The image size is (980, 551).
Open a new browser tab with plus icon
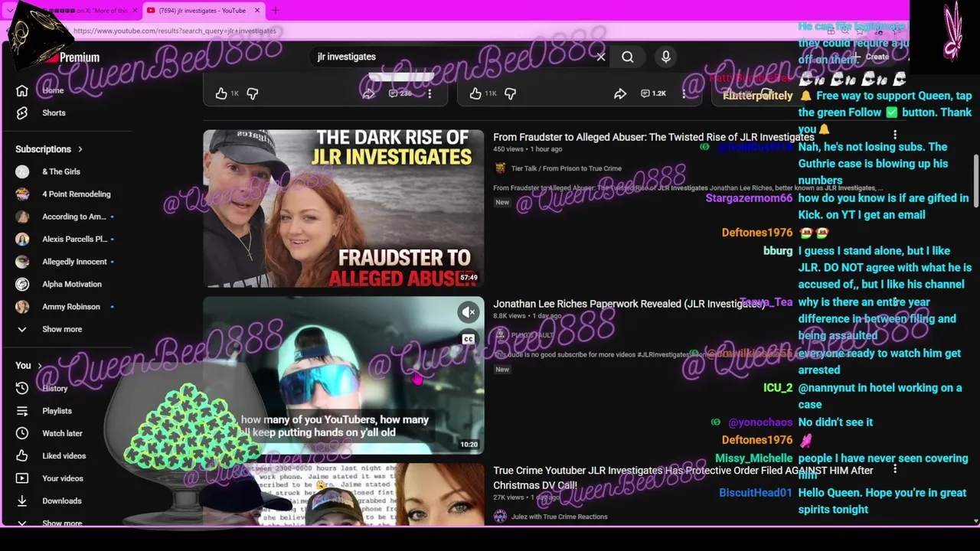276,11
